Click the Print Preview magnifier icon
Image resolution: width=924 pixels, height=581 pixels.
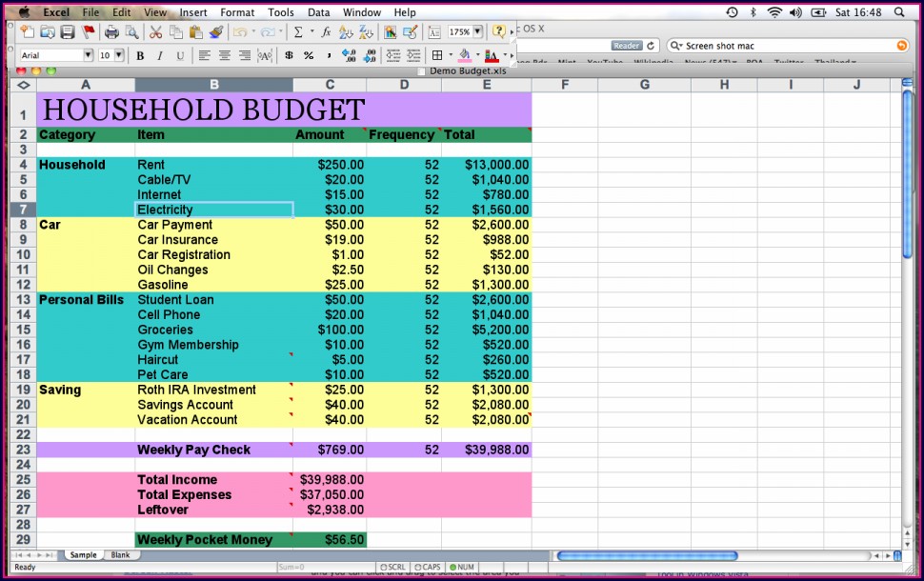pos(132,31)
